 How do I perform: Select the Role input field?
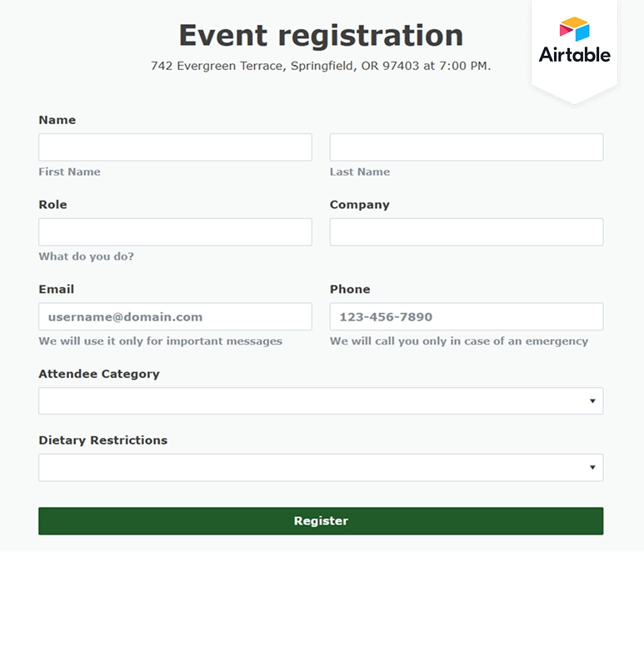tap(175, 232)
